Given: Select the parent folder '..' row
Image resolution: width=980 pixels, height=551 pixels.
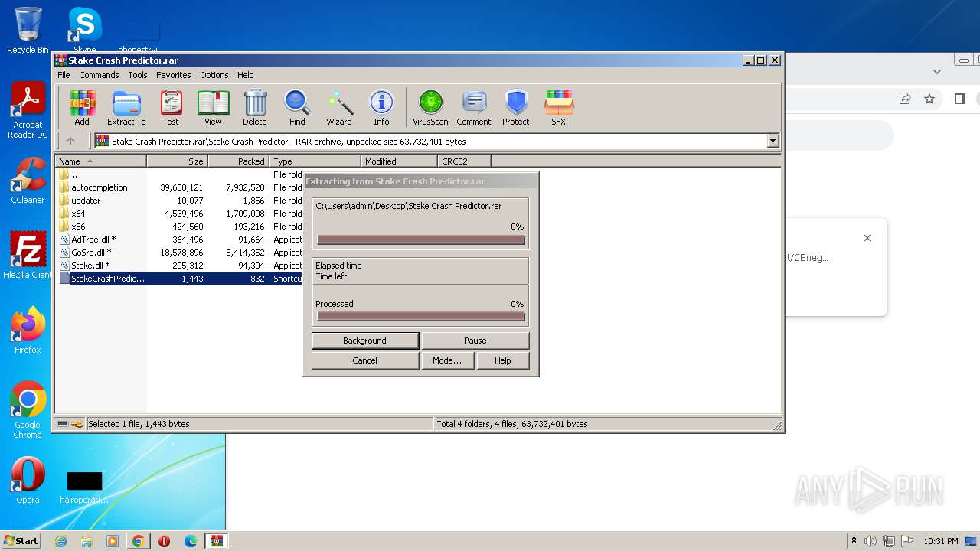Looking at the screenshot, I should [x=180, y=174].
